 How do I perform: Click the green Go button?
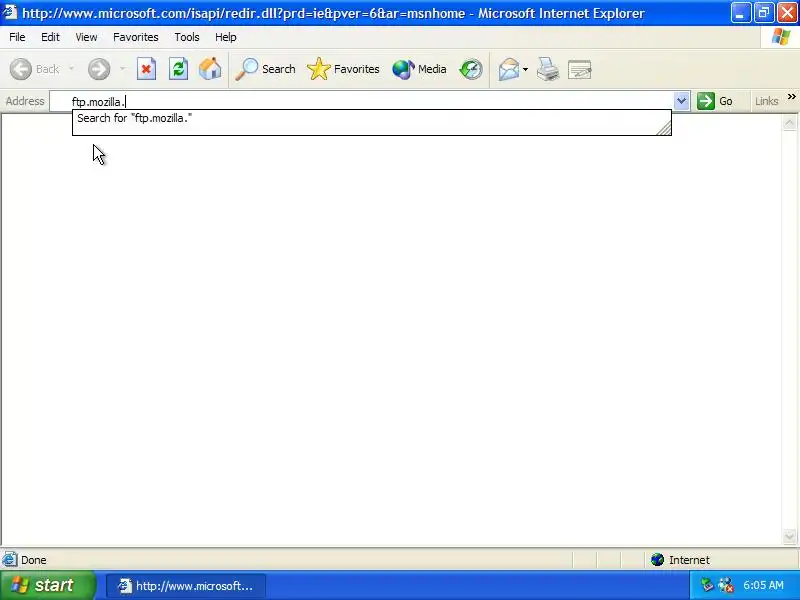(x=715, y=101)
